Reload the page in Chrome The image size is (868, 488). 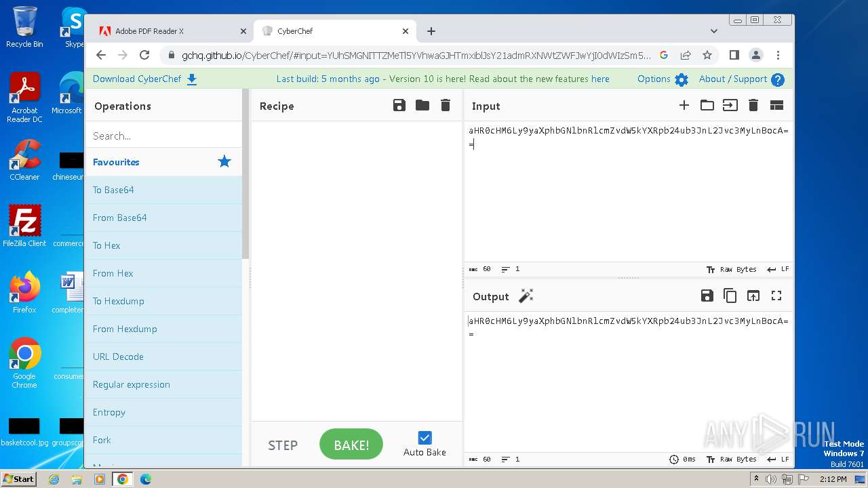(x=144, y=55)
